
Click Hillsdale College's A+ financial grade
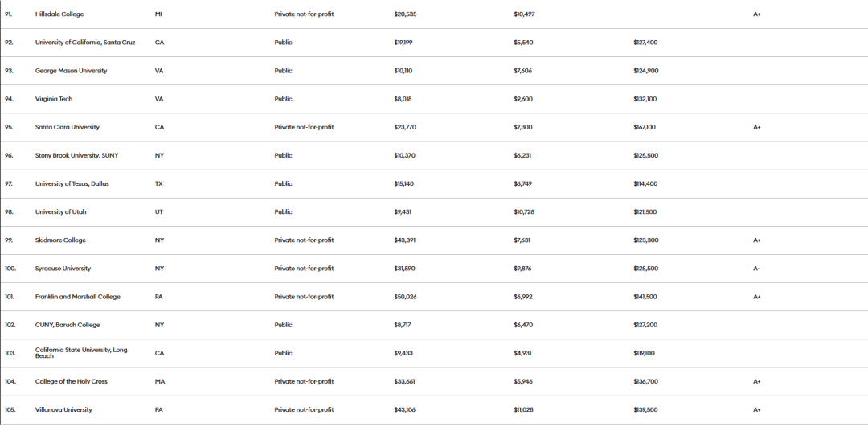[757, 14]
